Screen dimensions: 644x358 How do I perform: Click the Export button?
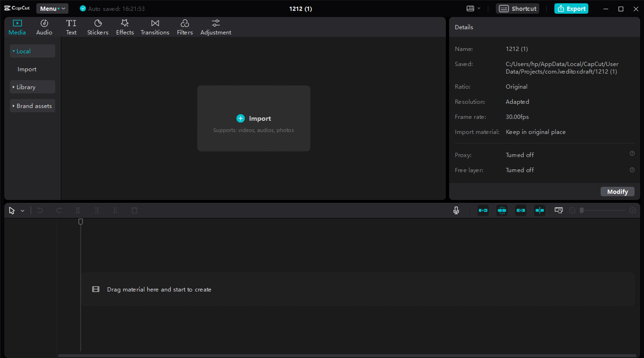571,9
